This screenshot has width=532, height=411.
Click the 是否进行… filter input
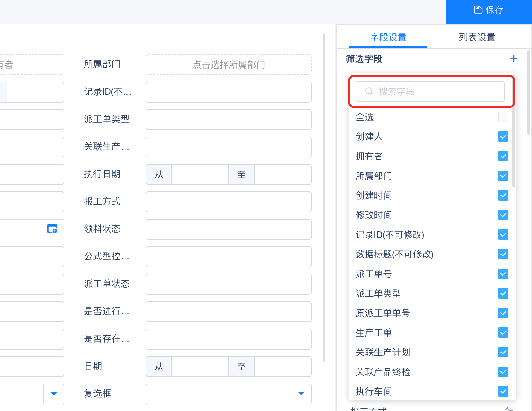coord(229,312)
